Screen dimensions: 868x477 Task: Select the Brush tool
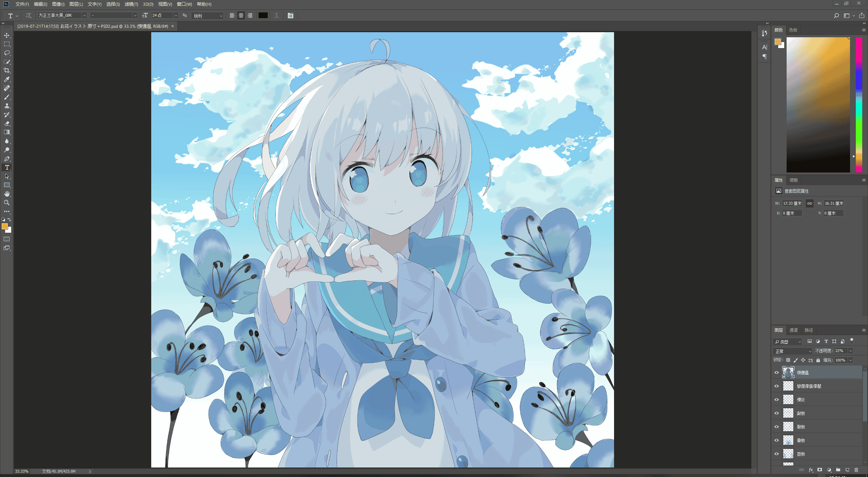[7, 97]
